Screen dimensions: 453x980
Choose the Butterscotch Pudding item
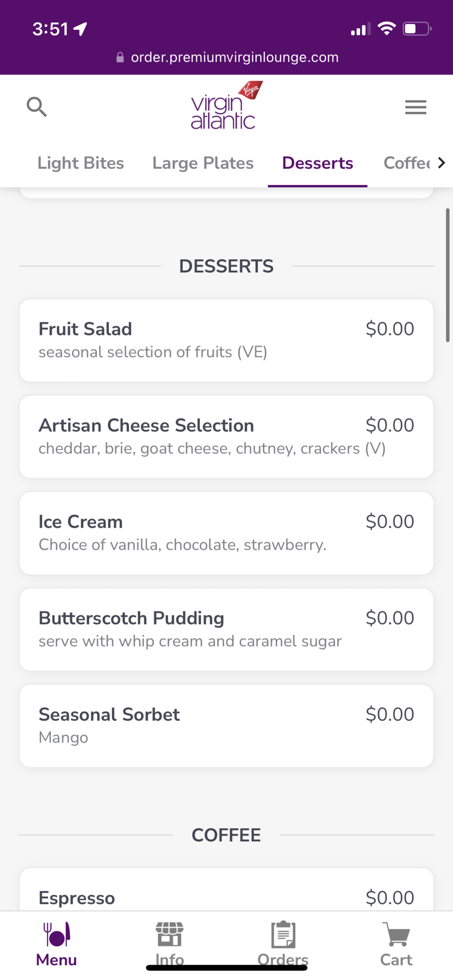(226, 630)
